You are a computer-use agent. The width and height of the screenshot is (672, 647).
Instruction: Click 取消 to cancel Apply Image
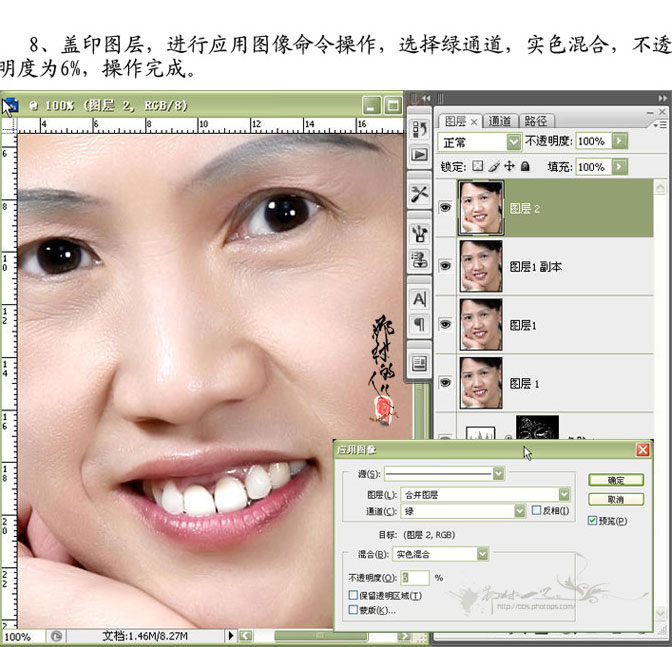616,500
